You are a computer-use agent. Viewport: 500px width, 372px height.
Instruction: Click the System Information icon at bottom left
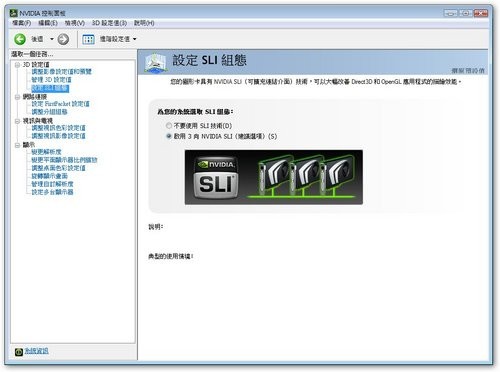click(x=19, y=351)
